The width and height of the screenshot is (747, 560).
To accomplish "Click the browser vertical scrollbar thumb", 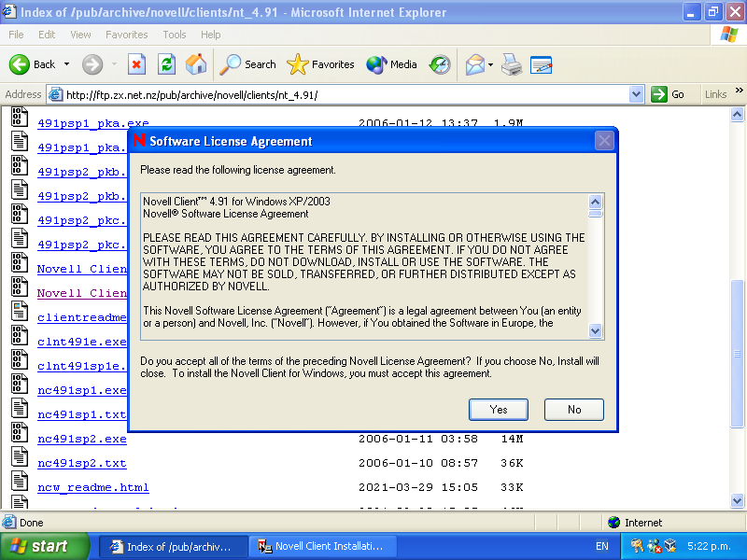I will click(x=737, y=354).
